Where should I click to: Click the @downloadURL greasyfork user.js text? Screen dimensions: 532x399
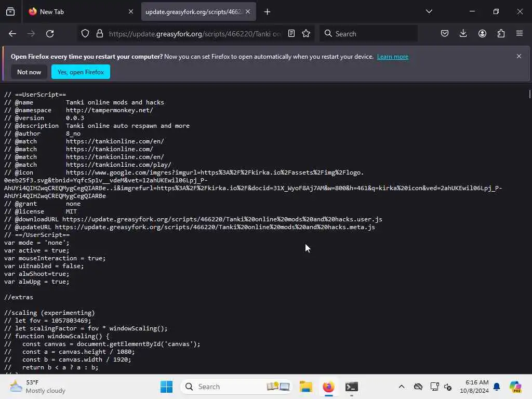pyautogui.click(x=222, y=219)
